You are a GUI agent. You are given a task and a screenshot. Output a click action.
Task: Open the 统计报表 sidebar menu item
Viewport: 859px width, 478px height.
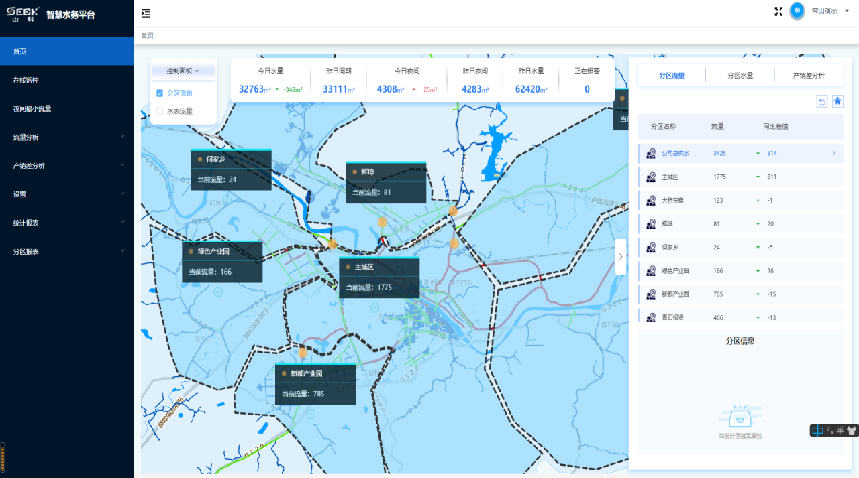coord(66,222)
